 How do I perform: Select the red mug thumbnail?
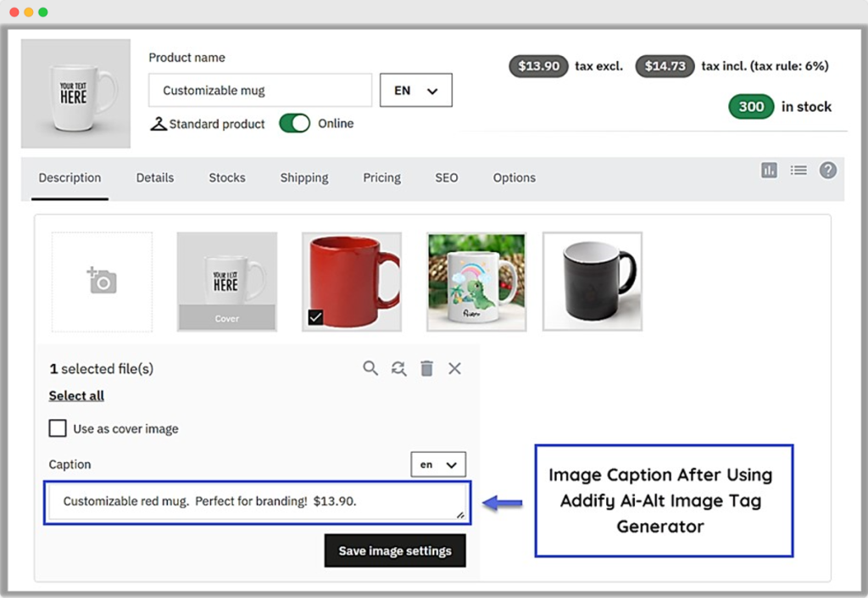[352, 282]
